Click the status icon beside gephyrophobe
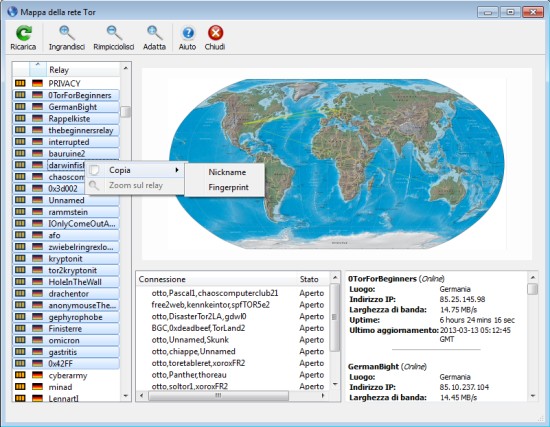This screenshot has height=427, width=550. pos(20,317)
